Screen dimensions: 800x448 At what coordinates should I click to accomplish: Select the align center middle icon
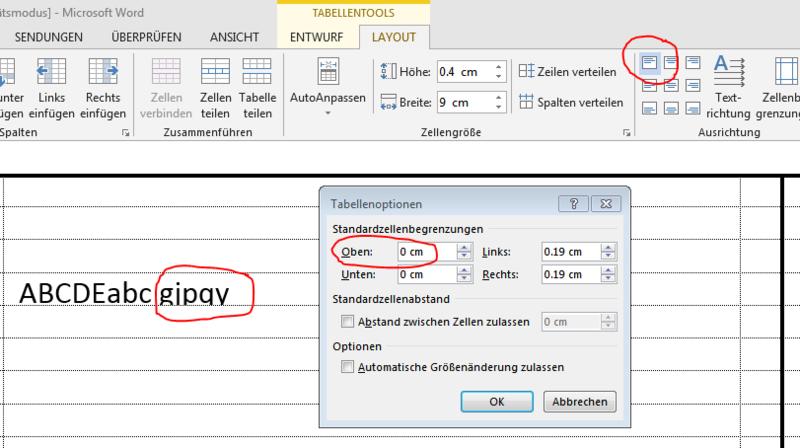coord(671,86)
